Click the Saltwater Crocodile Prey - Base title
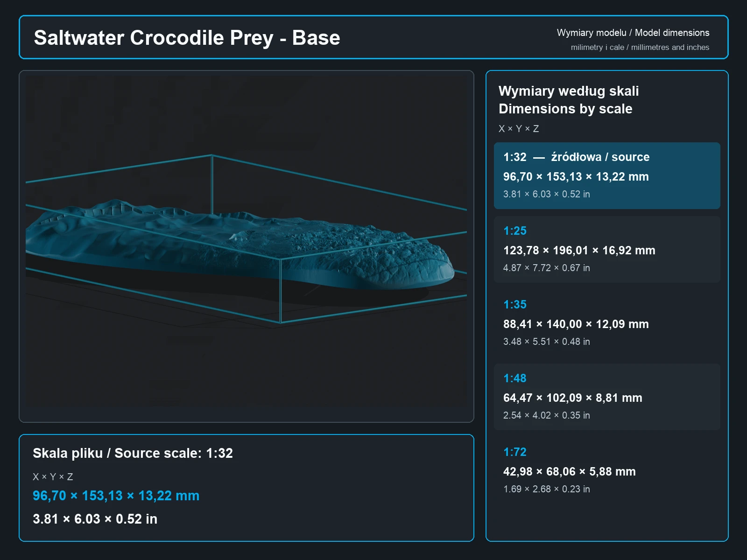The height and width of the screenshot is (560, 747). pyautogui.click(x=187, y=38)
